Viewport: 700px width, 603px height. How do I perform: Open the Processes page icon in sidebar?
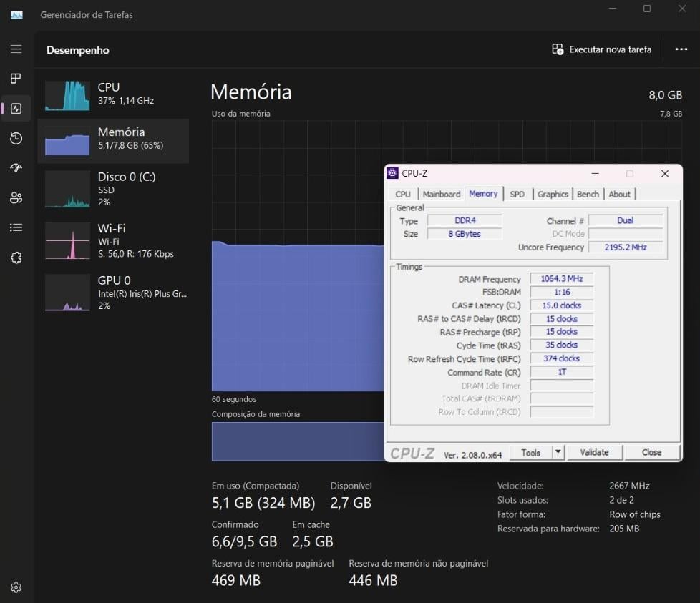(x=16, y=79)
